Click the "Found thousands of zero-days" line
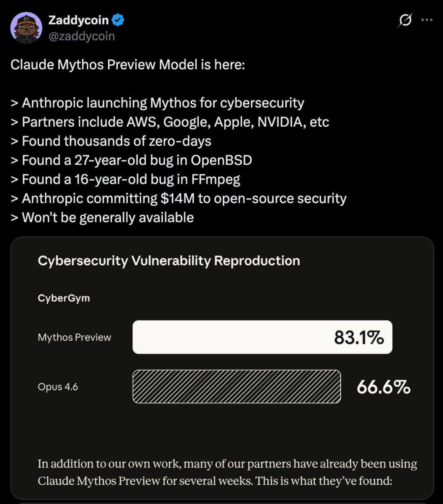 111,141
